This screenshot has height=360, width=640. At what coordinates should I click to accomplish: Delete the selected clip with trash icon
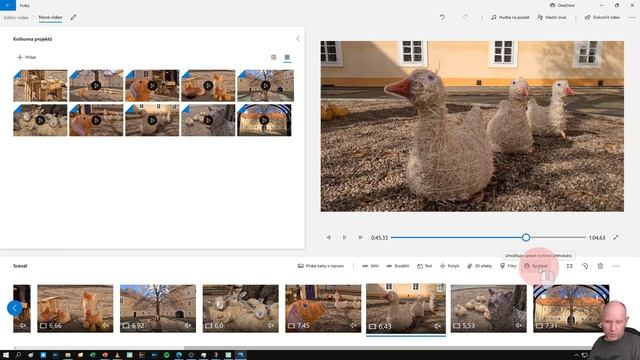point(600,266)
